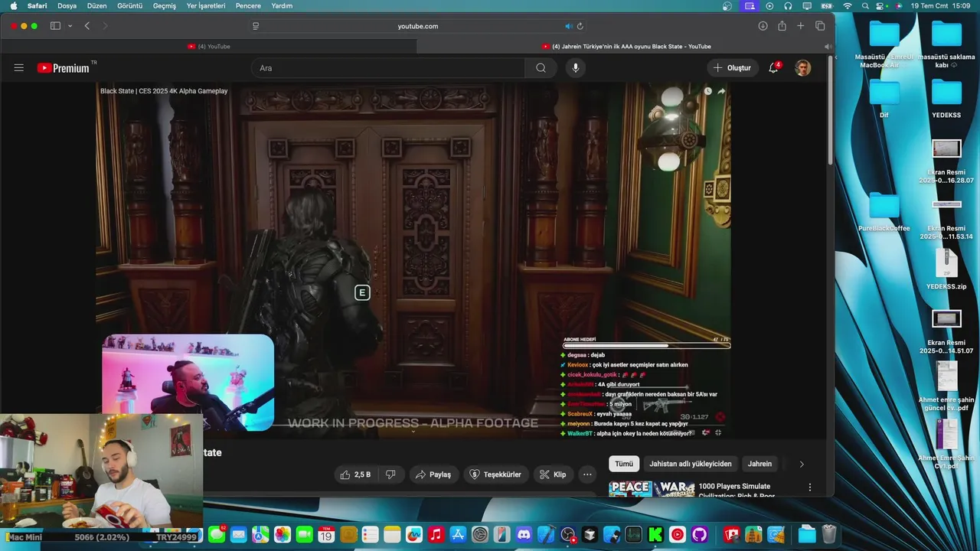Screen dimensions: 980x551
Task: Click the Klip button
Action: tap(553, 474)
